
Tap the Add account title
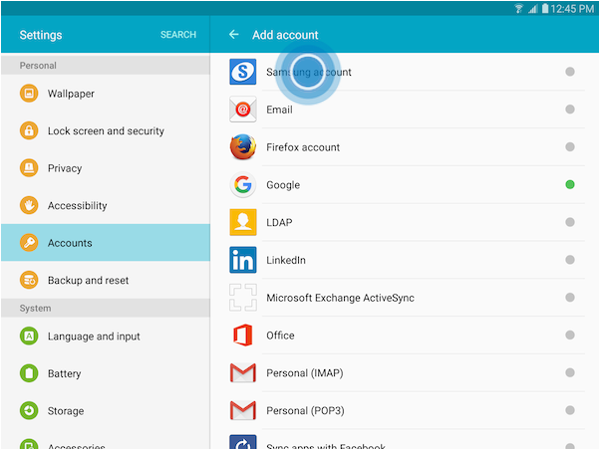(x=285, y=35)
